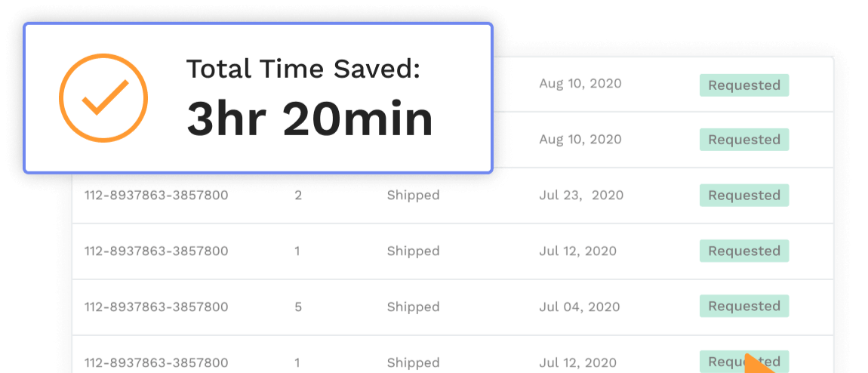
Task: Click Requested badge in Jul 04, 2020 row
Action: tap(744, 306)
